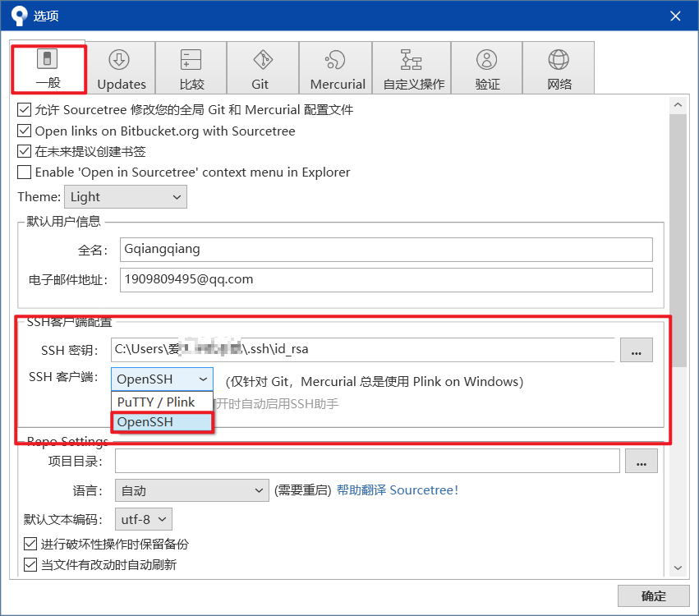
Task: Enable 'Open in Sourcetree' context menu in Explorer
Action: point(25,172)
